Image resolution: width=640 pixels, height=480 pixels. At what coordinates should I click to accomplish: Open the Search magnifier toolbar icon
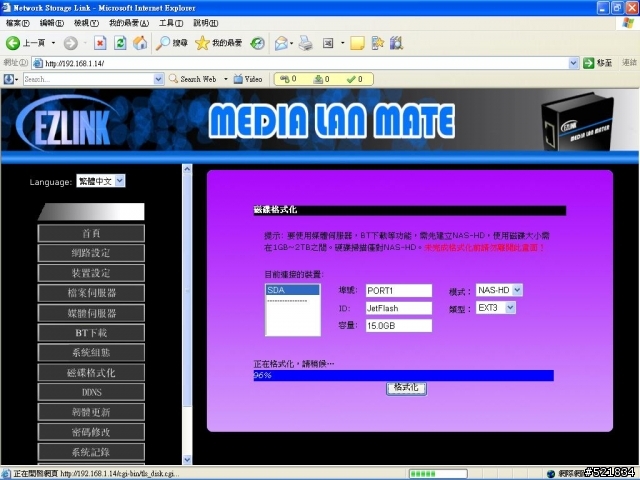point(163,43)
